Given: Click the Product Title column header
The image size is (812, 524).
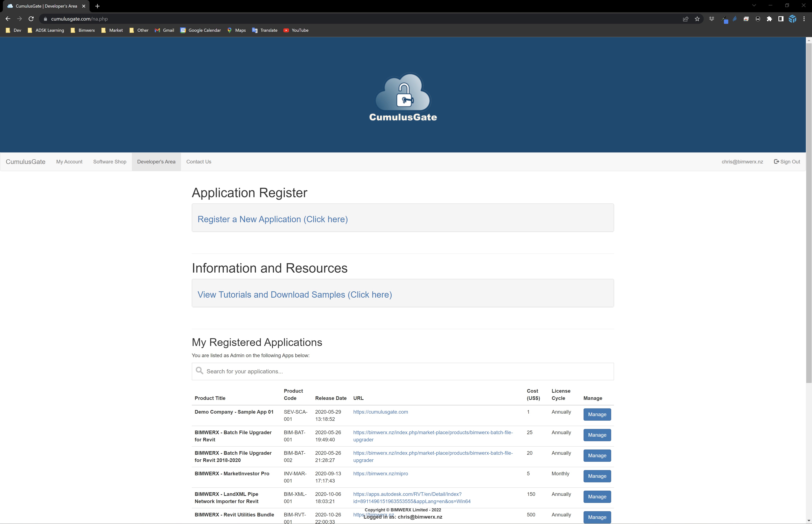Looking at the screenshot, I should (210, 398).
